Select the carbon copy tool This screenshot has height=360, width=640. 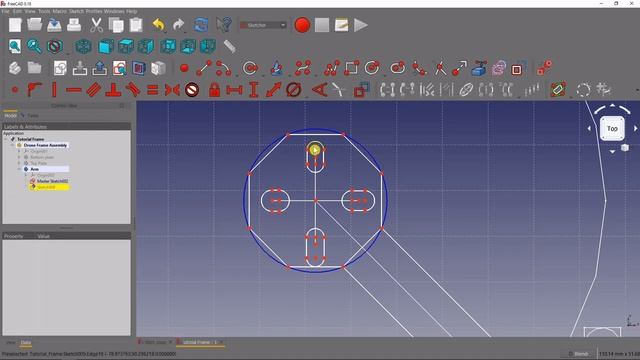coord(499,68)
